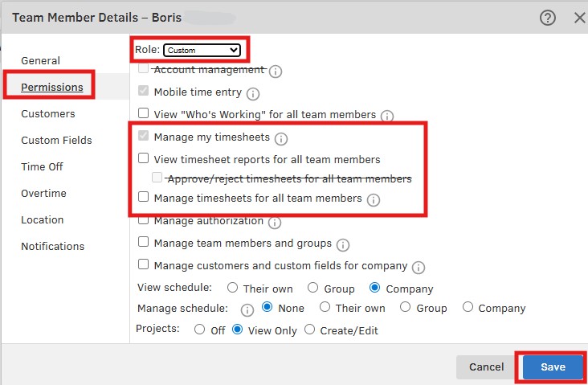
Task: Click info icon for Manage timesheets for all
Action: coord(374,199)
